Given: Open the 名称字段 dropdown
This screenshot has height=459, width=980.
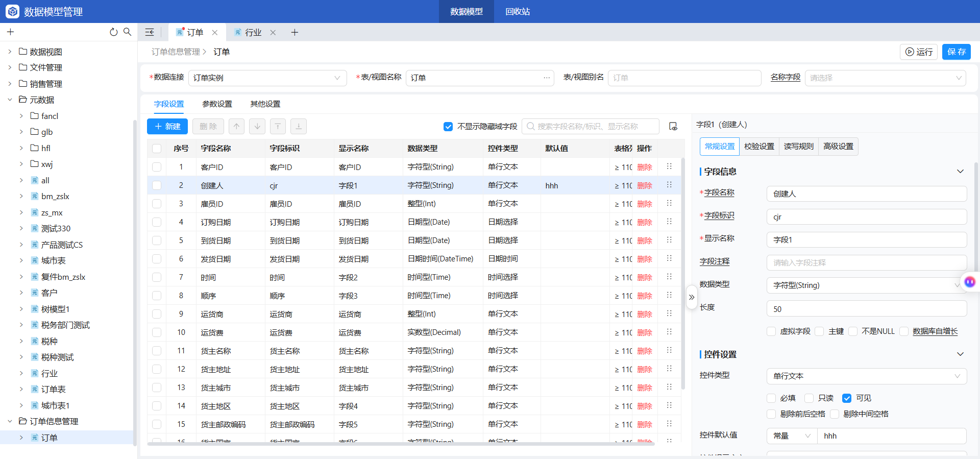Looking at the screenshot, I should coord(886,78).
